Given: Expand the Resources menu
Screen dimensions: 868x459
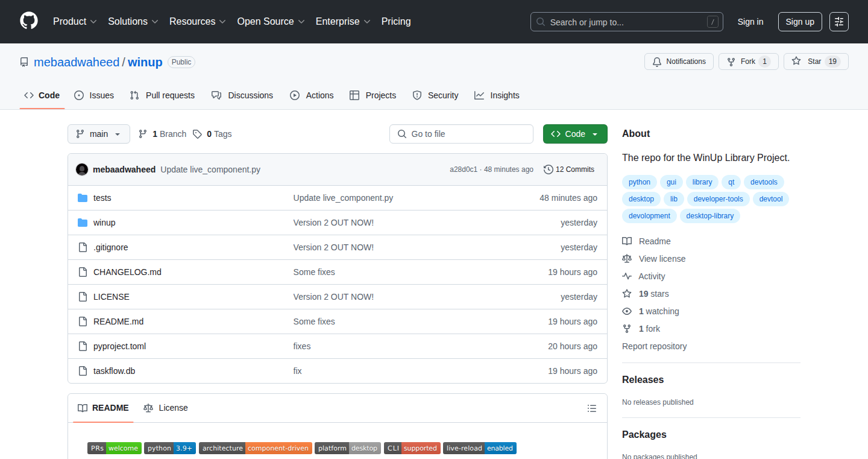Looking at the screenshot, I should (x=198, y=21).
